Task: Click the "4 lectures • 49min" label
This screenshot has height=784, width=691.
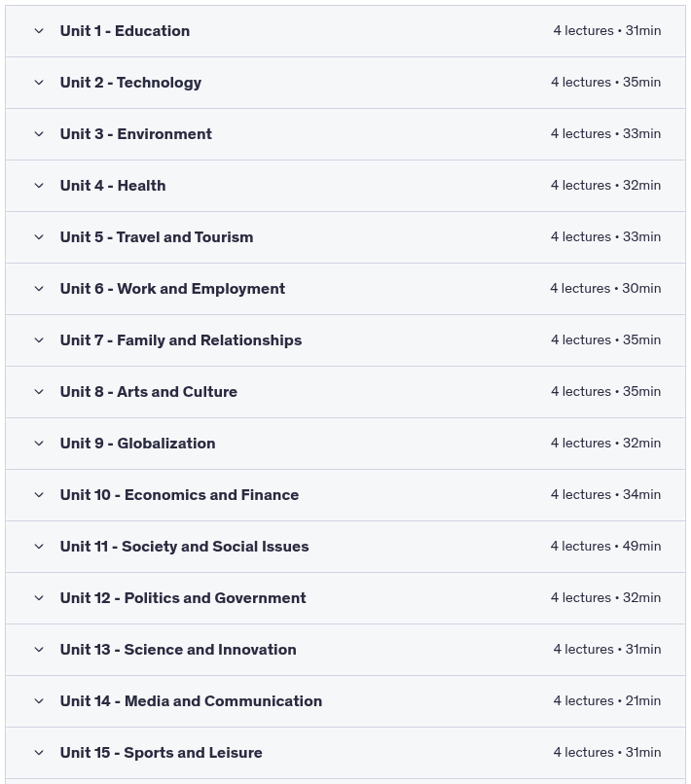Action: point(605,547)
